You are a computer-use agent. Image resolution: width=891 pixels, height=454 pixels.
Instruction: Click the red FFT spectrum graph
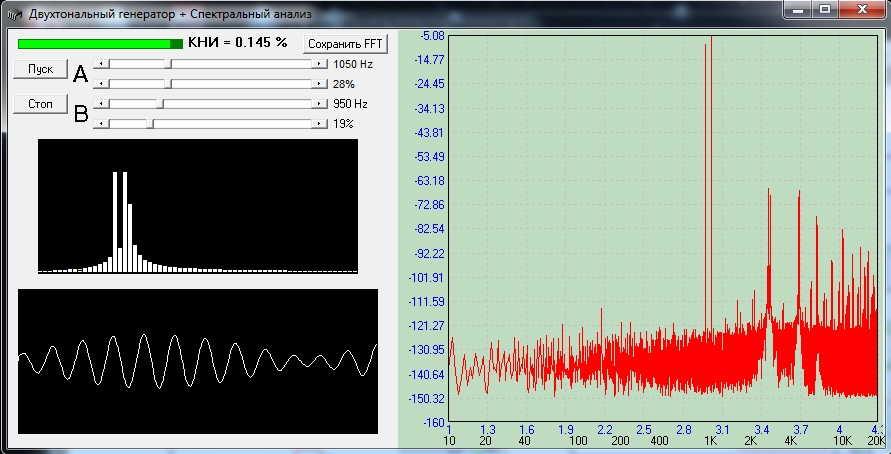click(667, 230)
